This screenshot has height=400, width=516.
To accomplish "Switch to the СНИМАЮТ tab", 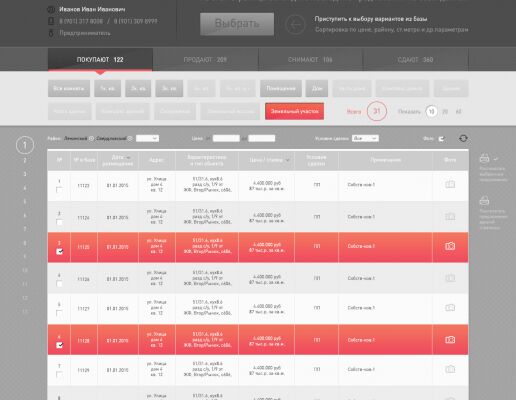I will (x=310, y=60).
